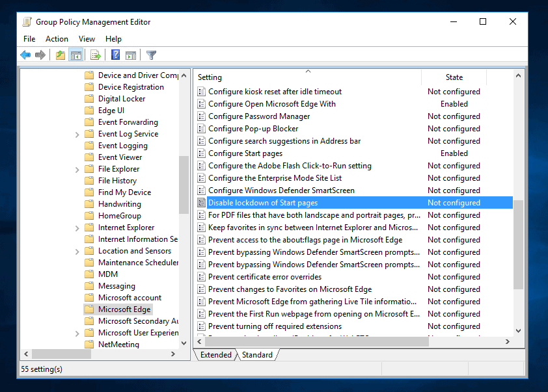Select 'Keep favorites in sync between Internet Explorer'
This screenshot has width=548, height=392.
(313, 228)
